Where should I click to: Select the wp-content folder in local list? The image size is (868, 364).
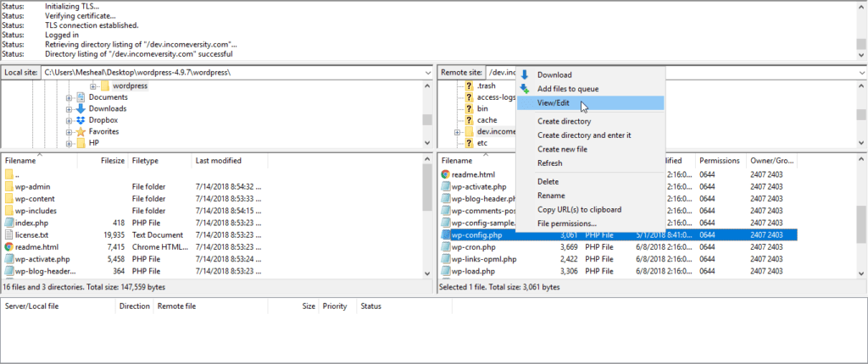point(35,199)
